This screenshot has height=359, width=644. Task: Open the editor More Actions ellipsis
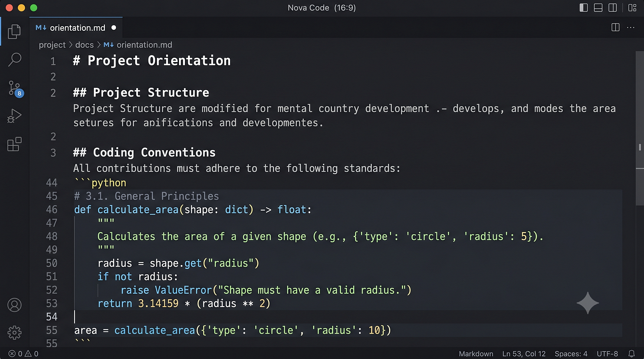[x=631, y=28]
